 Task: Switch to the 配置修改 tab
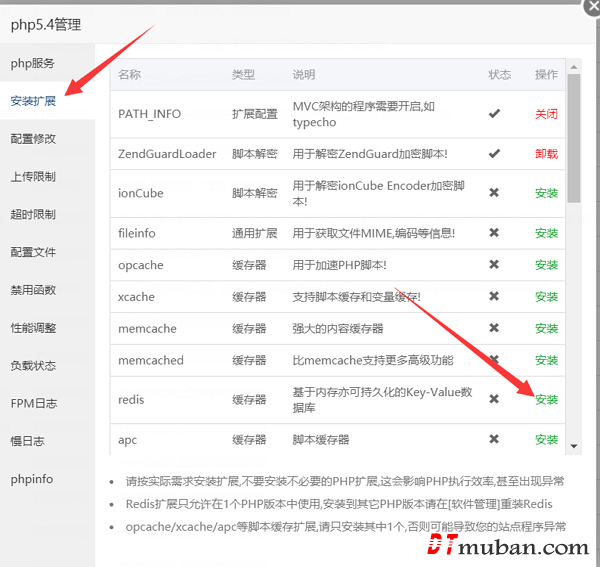click(x=33, y=139)
